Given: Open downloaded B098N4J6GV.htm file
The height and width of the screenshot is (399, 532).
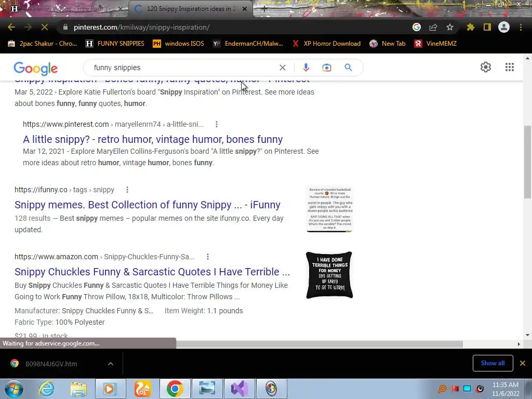Looking at the screenshot, I should [x=51, y=364].
